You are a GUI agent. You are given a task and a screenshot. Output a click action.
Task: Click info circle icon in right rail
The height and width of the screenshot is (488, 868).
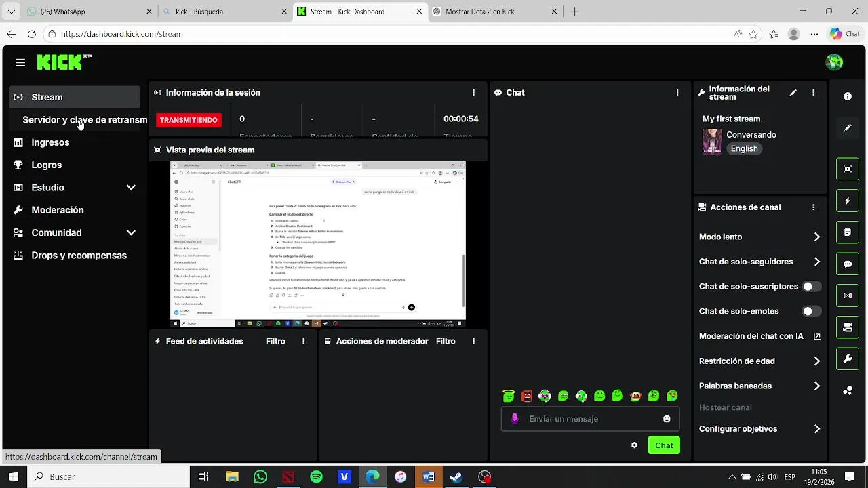848,97
